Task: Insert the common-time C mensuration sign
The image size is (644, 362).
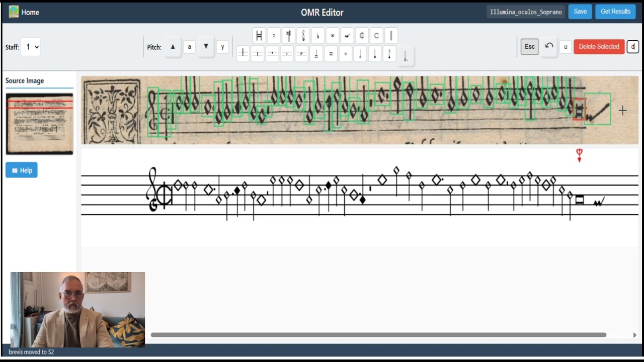Action: 376,36
